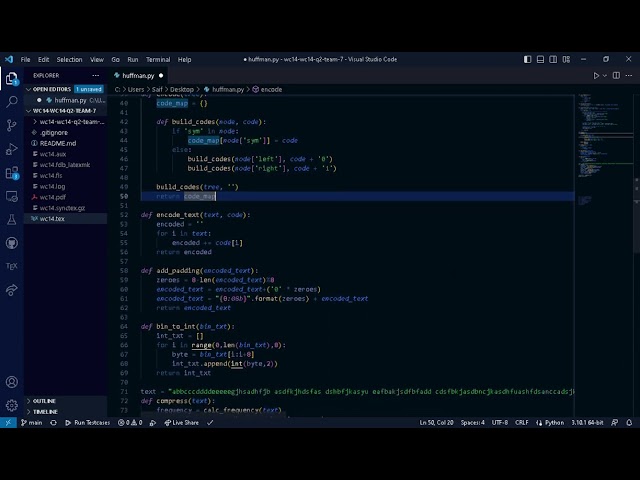This screenshot has width=640, height=480.
Task: Change line ending via CRLF
Action: pos(522,422)
